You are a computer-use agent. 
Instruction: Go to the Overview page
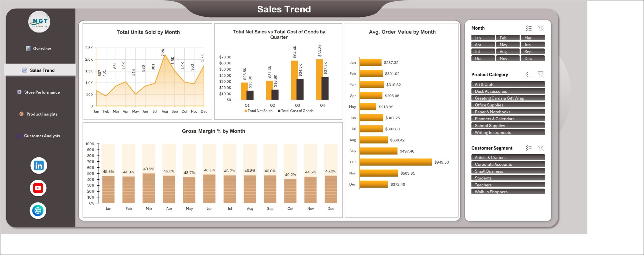coord(38,49)
